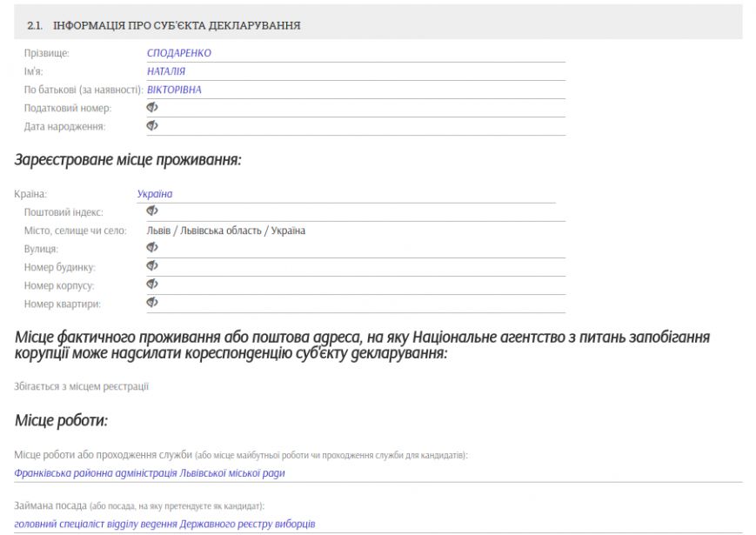Click label По батькові (за наявності)

tap(84, 90)
